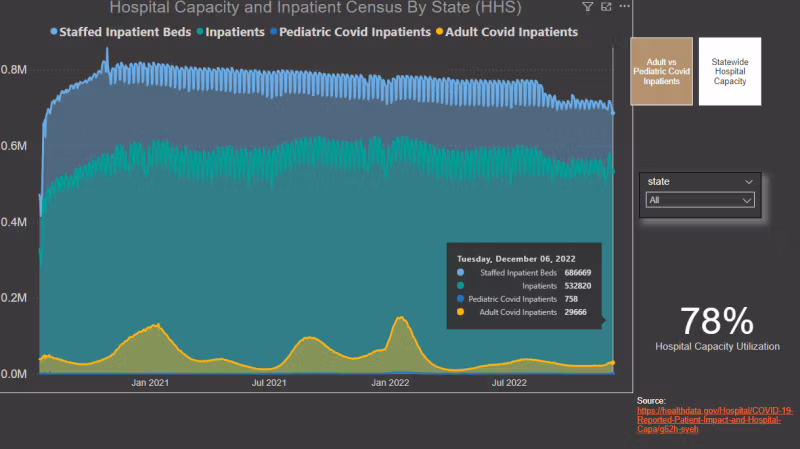Click the Jan 2022 axis label
Screen dimensions: 800x449
[391, 383]
